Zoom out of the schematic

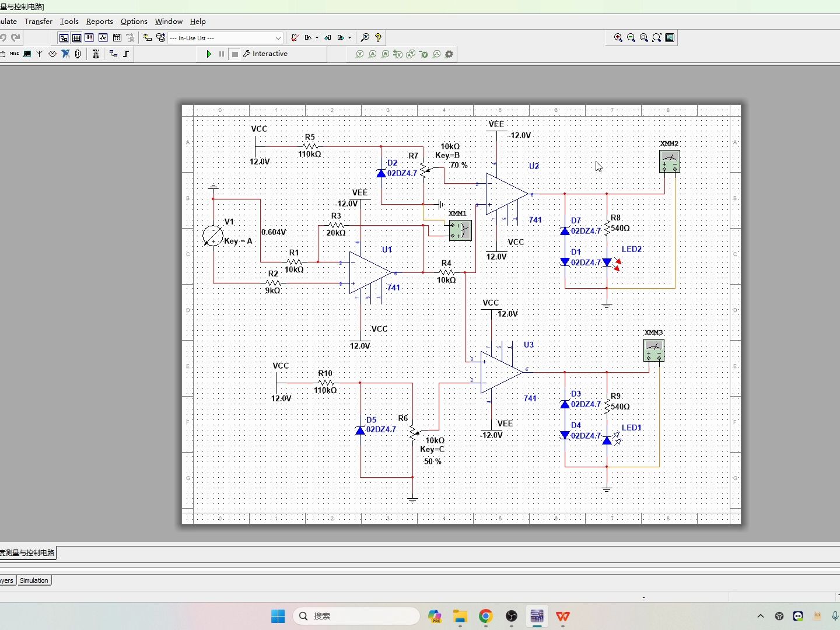[x=631, y=38]
